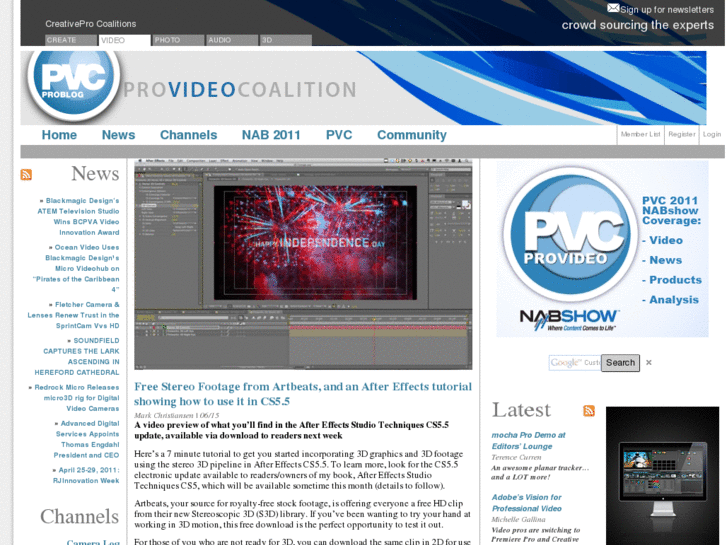727x545 pixels.
Task: Click author name Michelle Gallina
Action: pyautogui.click(x=518, y=519)
